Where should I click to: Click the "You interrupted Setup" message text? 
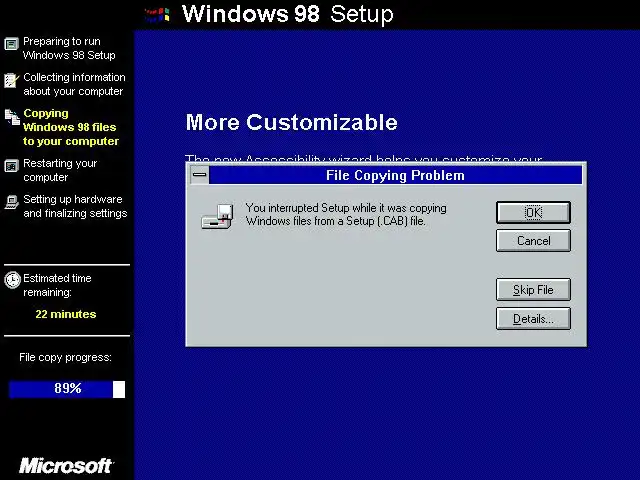point(346,214)
